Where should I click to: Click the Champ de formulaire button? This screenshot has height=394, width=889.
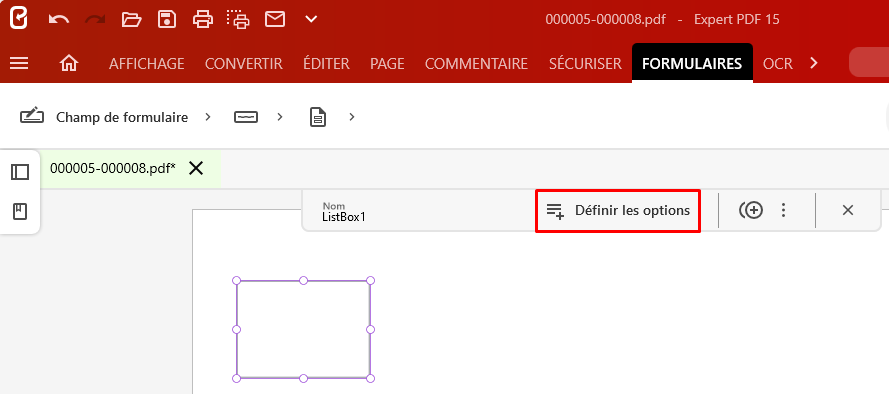click(x=104, y=117)
